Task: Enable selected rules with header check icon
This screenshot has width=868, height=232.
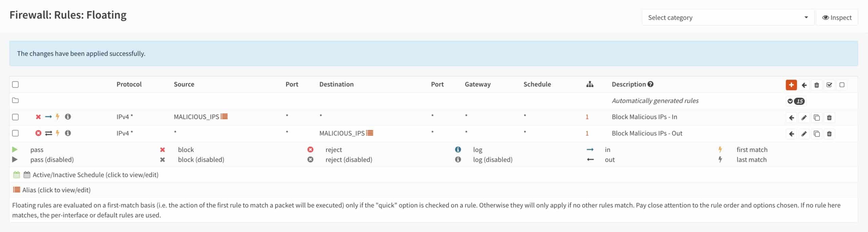Action: [x=829, y=85]
